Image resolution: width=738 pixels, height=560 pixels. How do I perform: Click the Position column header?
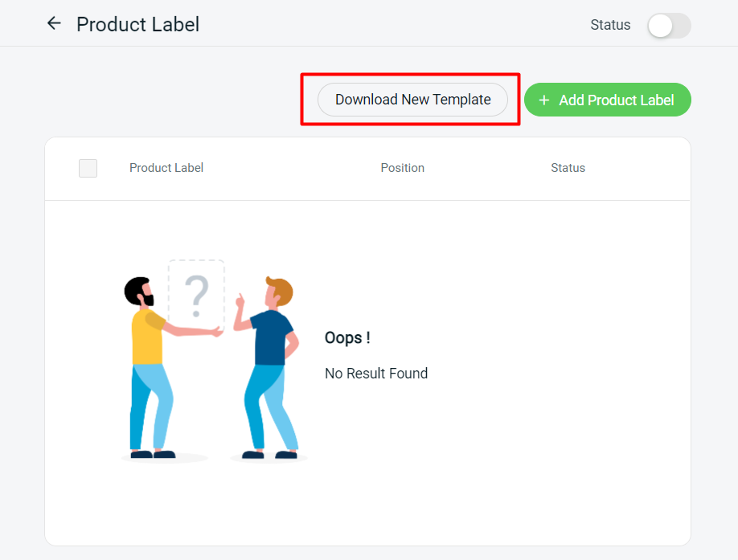pyautogui.click(x=402, y=168)
